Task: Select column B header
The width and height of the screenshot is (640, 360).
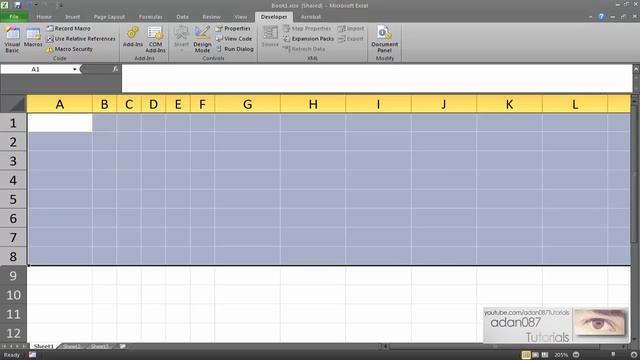Action: click(104, 104)
